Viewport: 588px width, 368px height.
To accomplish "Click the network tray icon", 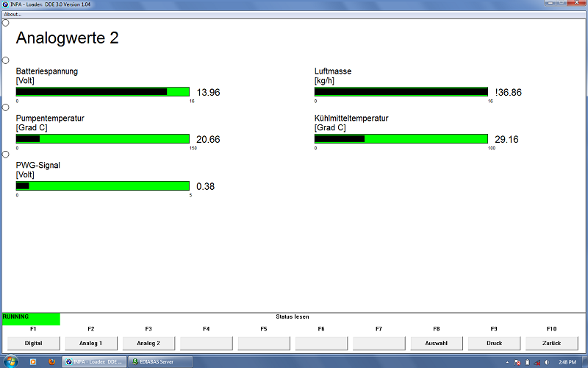I will (536, 361).
